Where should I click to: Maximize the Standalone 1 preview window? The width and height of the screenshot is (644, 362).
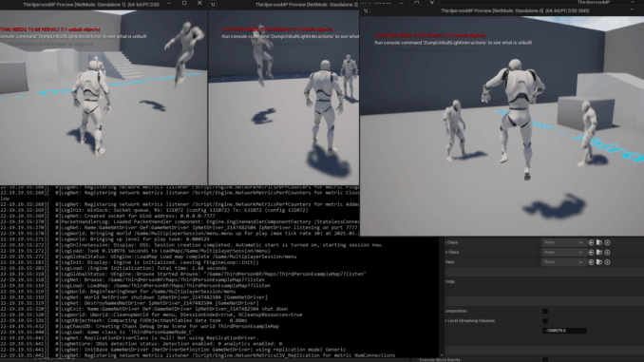coord(184,3)
